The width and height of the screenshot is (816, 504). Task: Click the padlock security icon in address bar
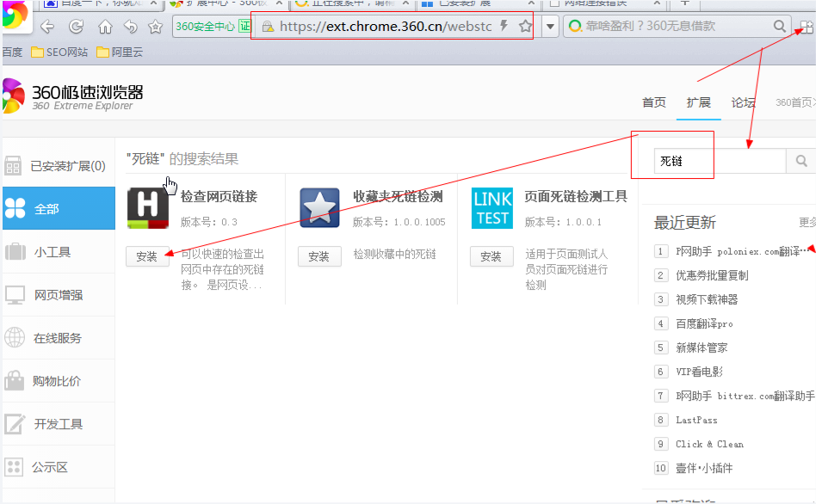coord(268,26)
